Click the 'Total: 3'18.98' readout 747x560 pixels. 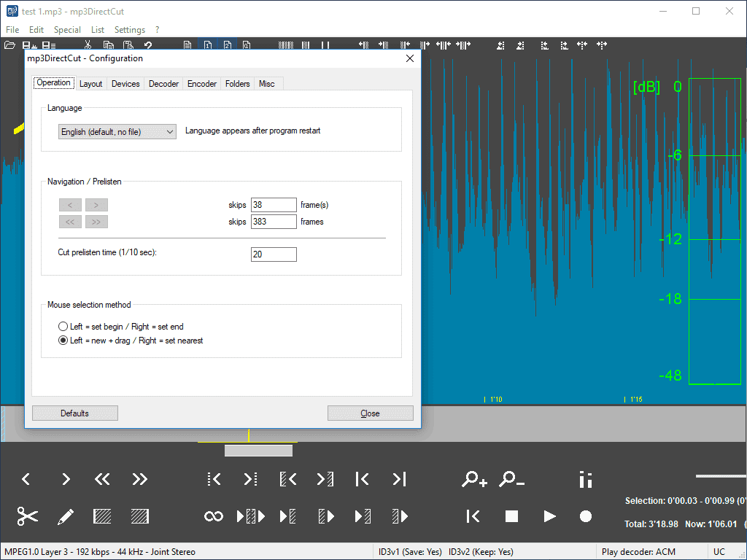[651, 524]
